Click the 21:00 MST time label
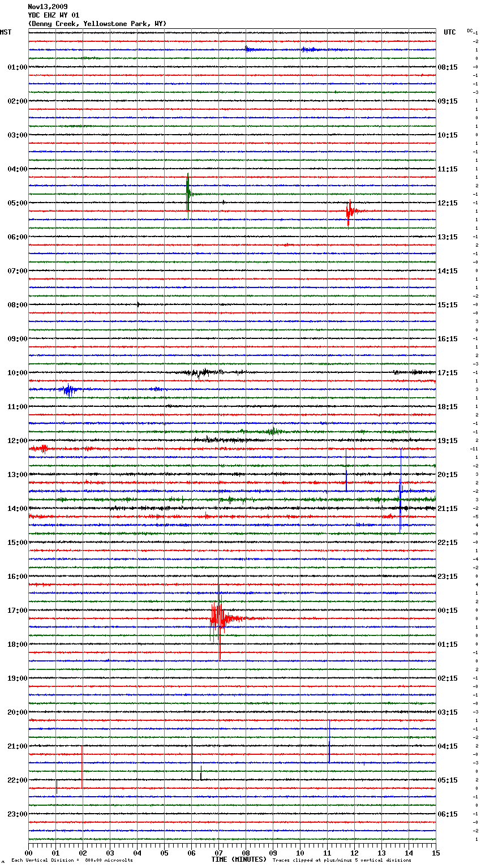This screenshot has height=868, width=481. tap(17, 746)
